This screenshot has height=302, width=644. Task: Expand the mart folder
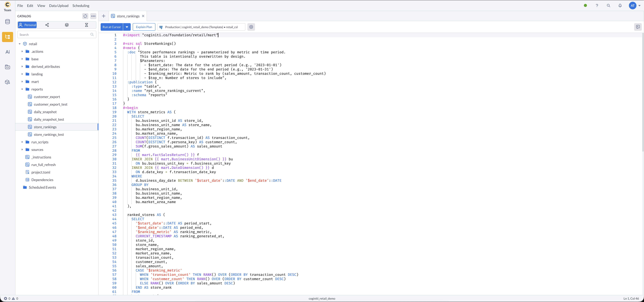22,82
